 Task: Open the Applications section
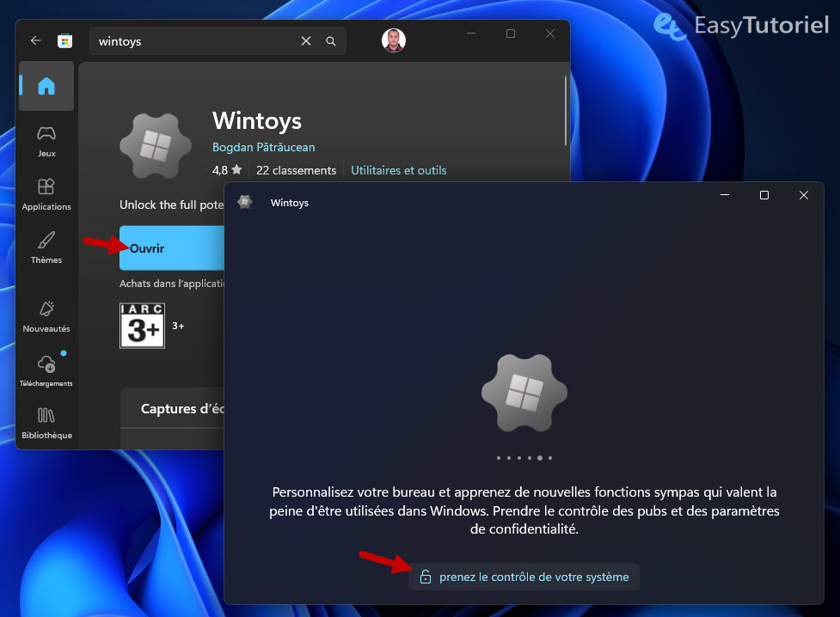click(x=46, y=193)
